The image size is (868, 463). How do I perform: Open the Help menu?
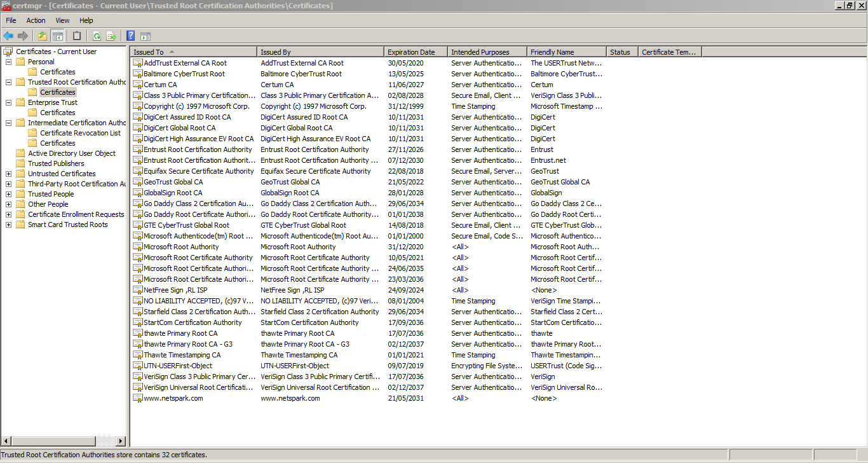point(86,20)
